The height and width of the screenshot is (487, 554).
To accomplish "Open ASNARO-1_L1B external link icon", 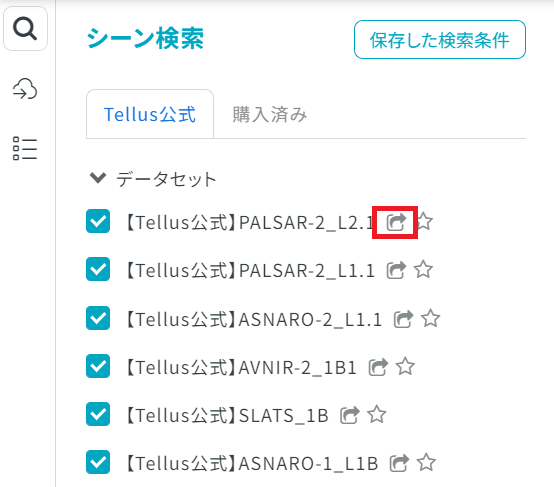I will tap(399, 463).
